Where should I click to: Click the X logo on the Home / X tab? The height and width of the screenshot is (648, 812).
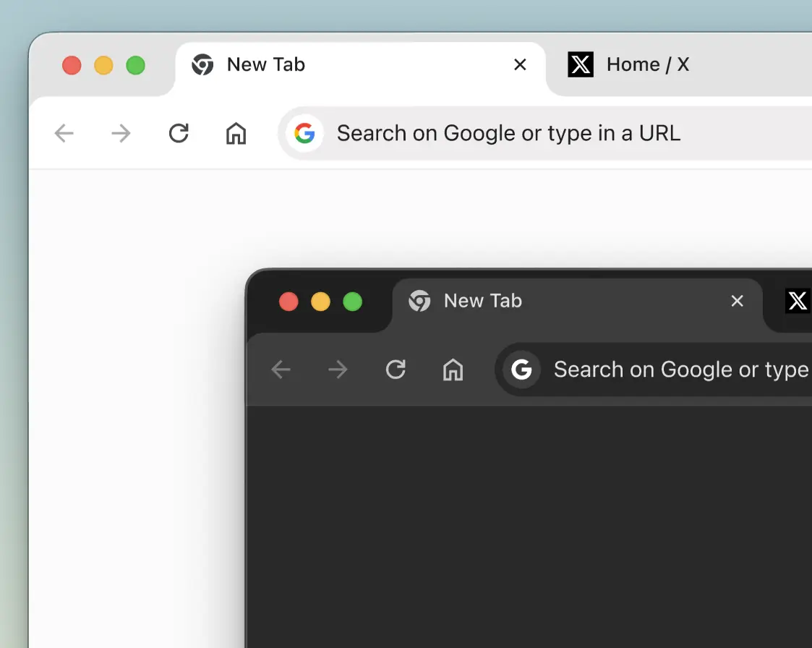pos(581,64)
